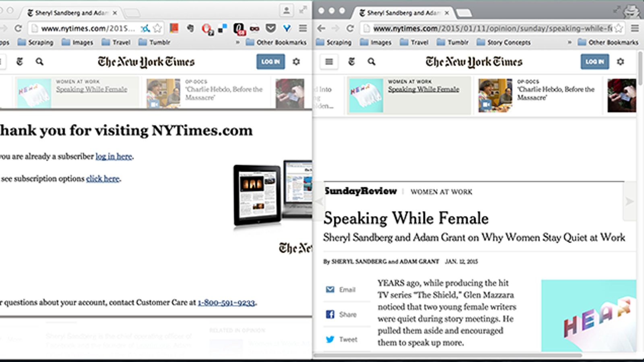Open Travel bookmarks folder in left window
This screenshot has height=362, width=644.
116,42
